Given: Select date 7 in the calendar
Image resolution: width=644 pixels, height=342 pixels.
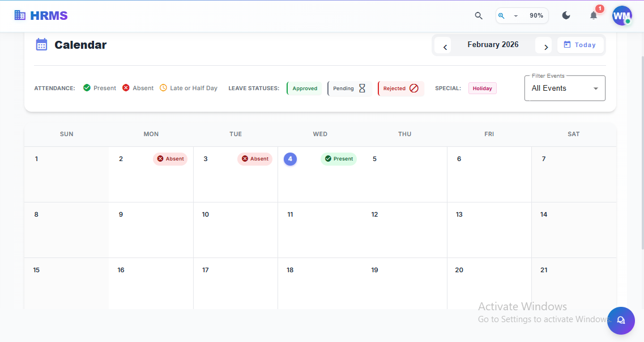Looking at the screenshot, I should pos(544,159).
